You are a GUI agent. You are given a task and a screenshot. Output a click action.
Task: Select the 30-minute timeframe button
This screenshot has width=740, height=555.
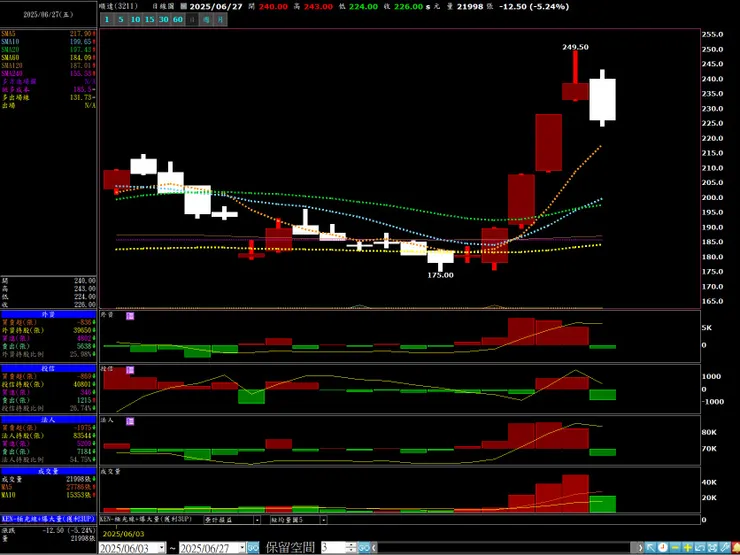(x=164, y=19)
